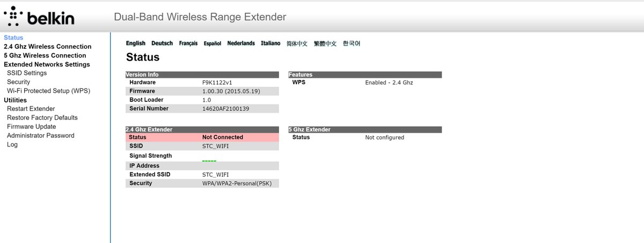Click serial number 14620AF2100139
The height and width of the screenshot is (243, 644).
(226, 109)
